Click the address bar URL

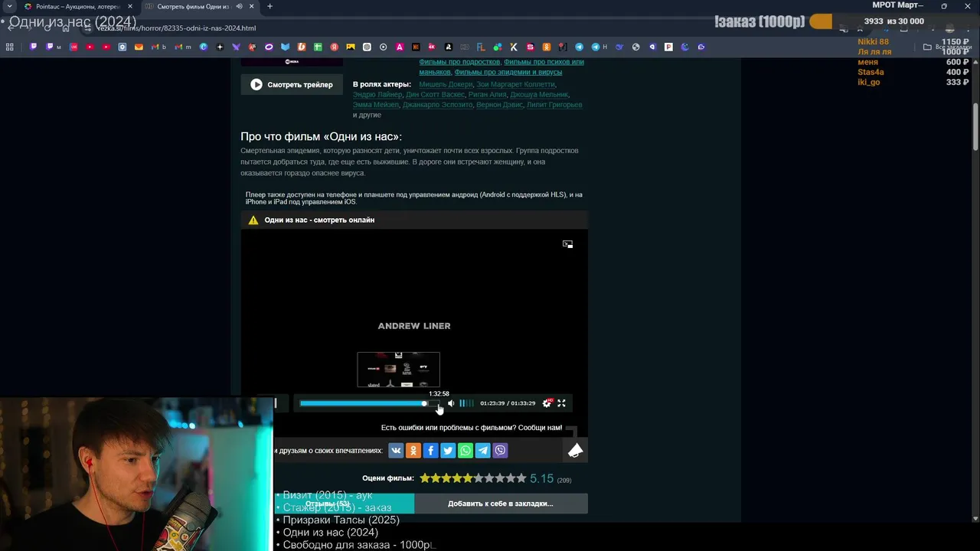coord(176,28)
